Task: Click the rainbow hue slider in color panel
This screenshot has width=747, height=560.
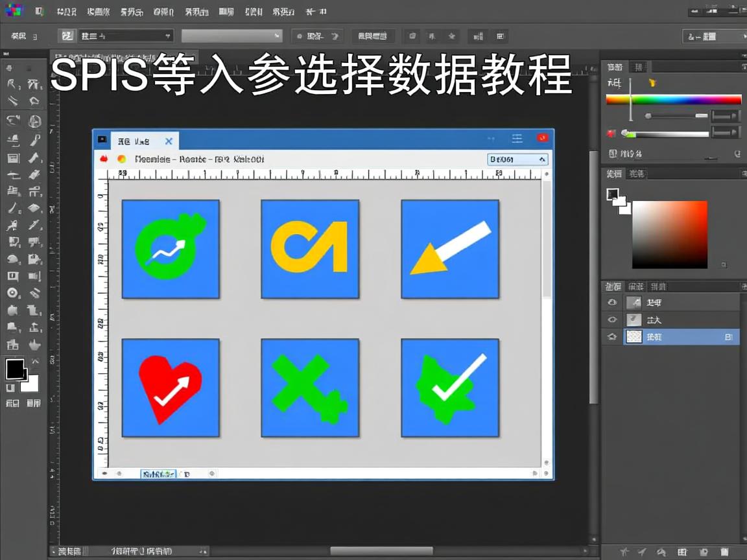Action: click(673, 99)
